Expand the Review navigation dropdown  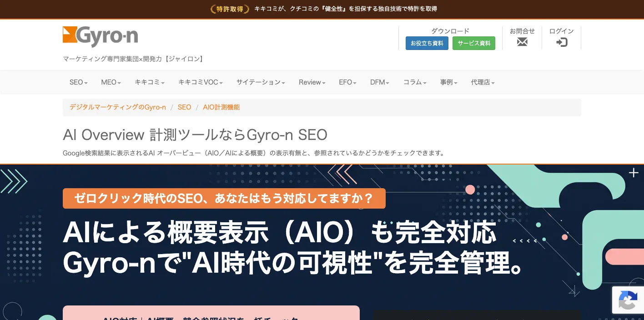coord(312,82)
